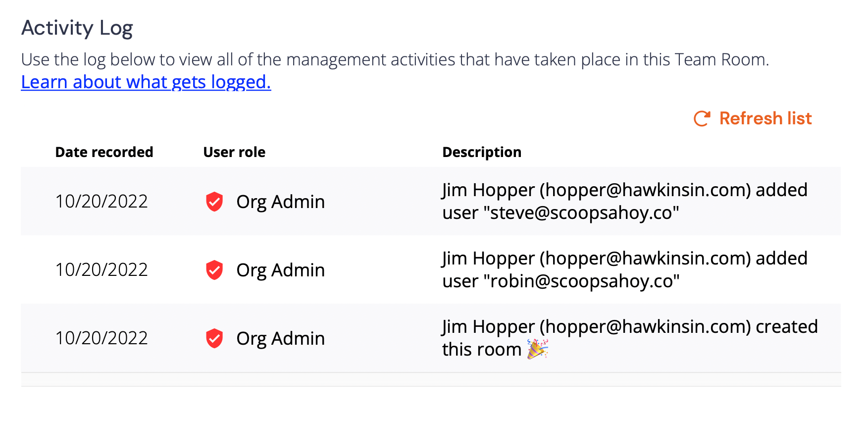Click the party popper emoji

537,349
